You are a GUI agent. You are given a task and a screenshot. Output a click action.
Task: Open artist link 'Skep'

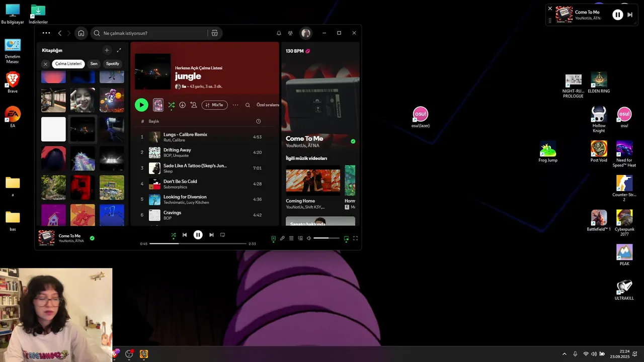pyautogui.click(x=168, y=171)
